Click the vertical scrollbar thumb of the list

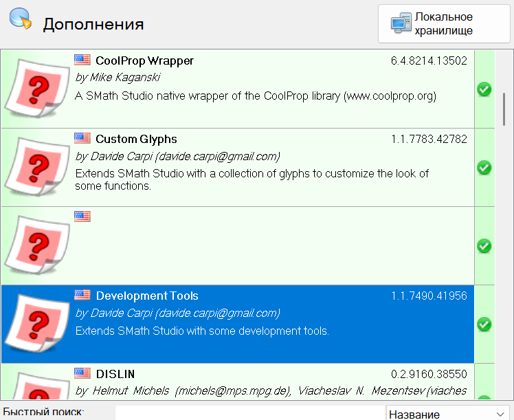[x=504, y=107]
